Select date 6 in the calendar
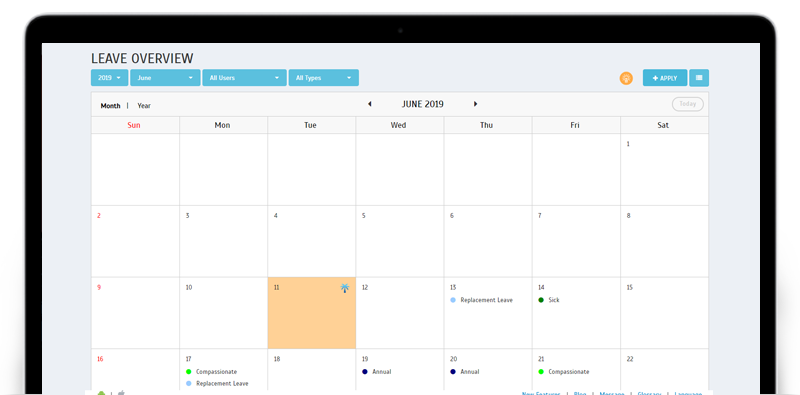 coord(452,216)
